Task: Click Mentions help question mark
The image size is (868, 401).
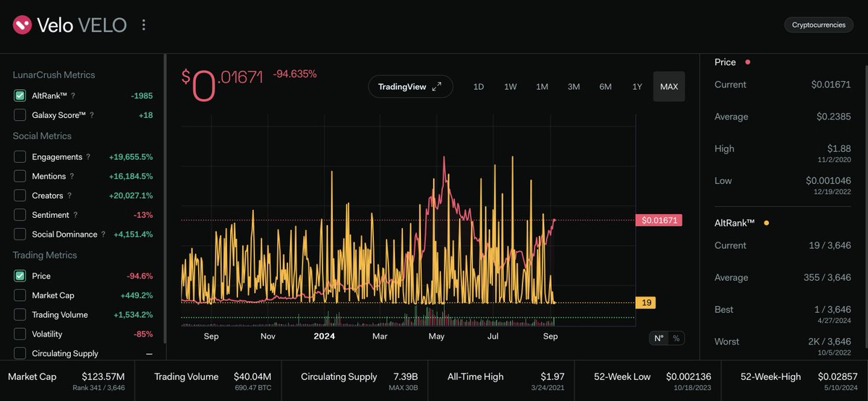Action: click(72, 177)
